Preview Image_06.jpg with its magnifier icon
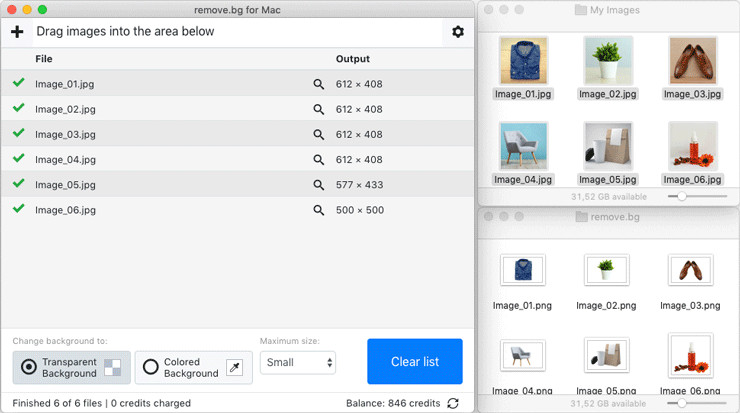740x413 pixels. 319,210
